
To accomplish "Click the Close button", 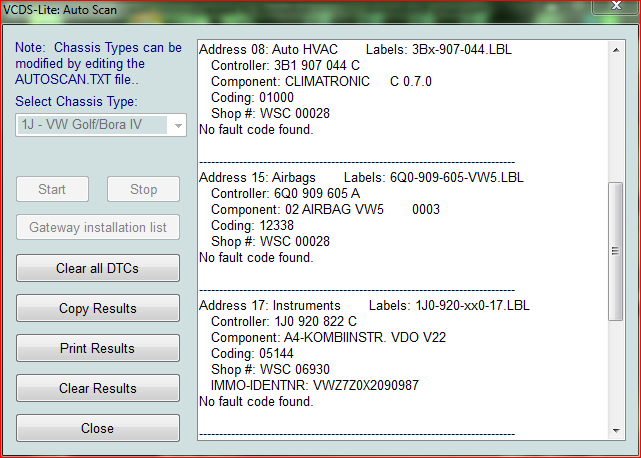I will [x=98, y=428].
